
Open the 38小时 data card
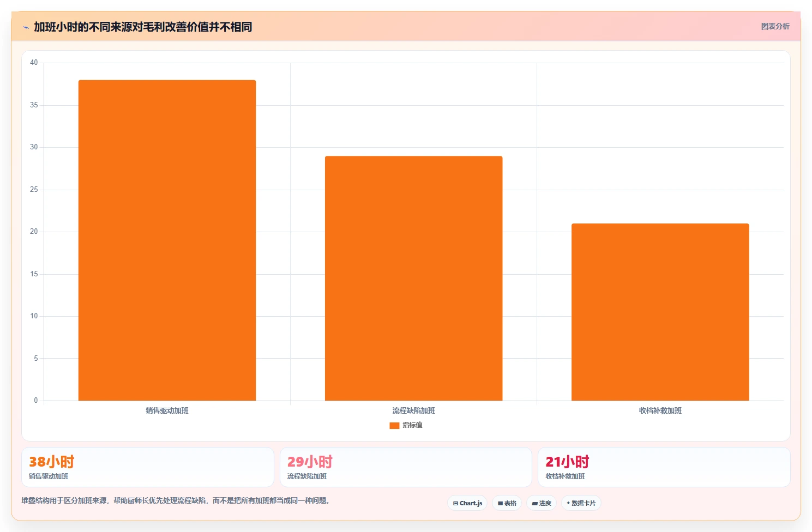[147, 467]
